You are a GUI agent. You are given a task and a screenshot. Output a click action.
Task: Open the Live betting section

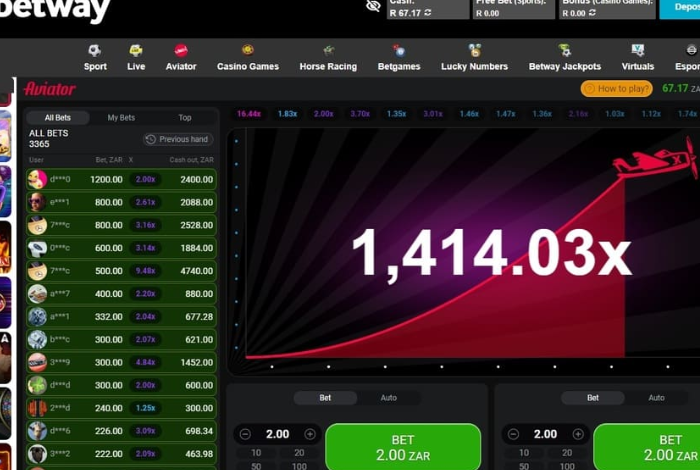point(136,58)
